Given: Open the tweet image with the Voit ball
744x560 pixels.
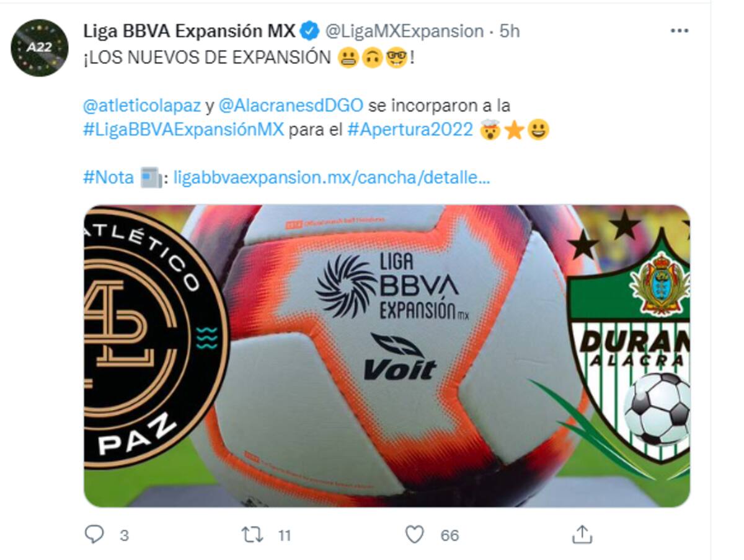Looking at the screenshot, I should (387, 356).
